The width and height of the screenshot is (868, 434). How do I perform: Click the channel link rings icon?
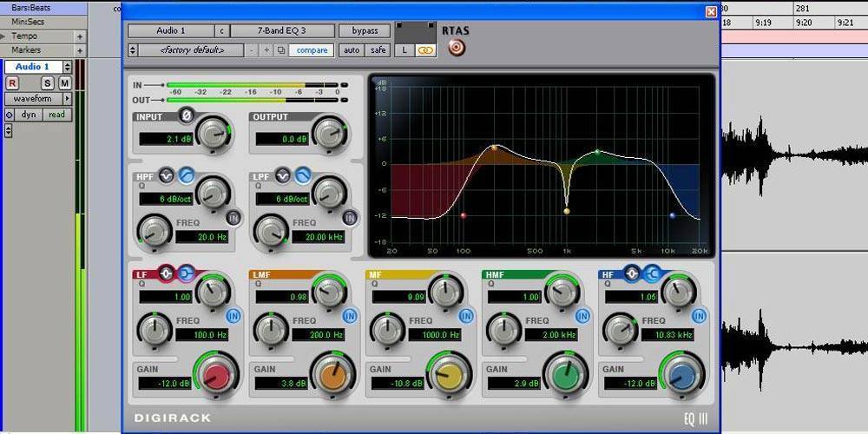pos(424,49)
